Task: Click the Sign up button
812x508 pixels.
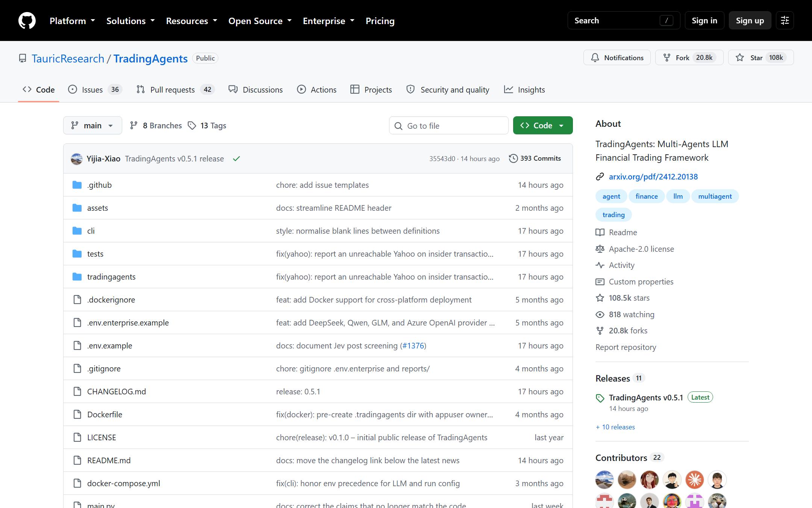Action: pyautogui.click(x=750, y=20)
